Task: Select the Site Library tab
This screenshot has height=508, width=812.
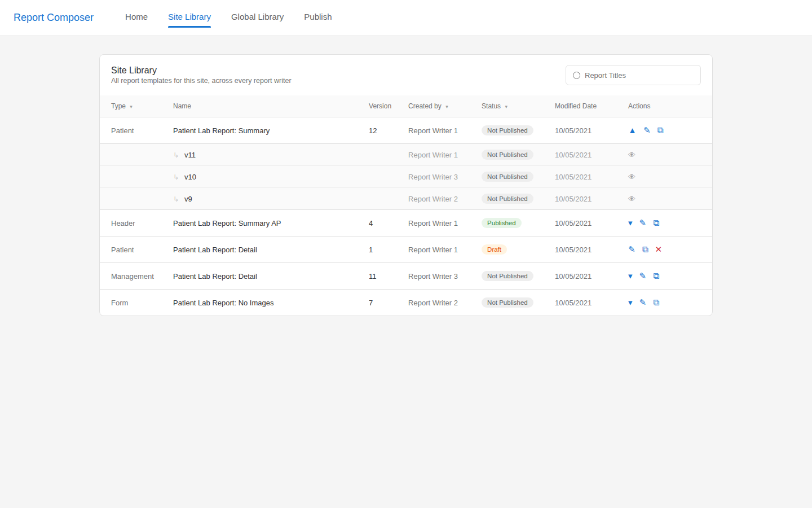Action: (189, 17)
